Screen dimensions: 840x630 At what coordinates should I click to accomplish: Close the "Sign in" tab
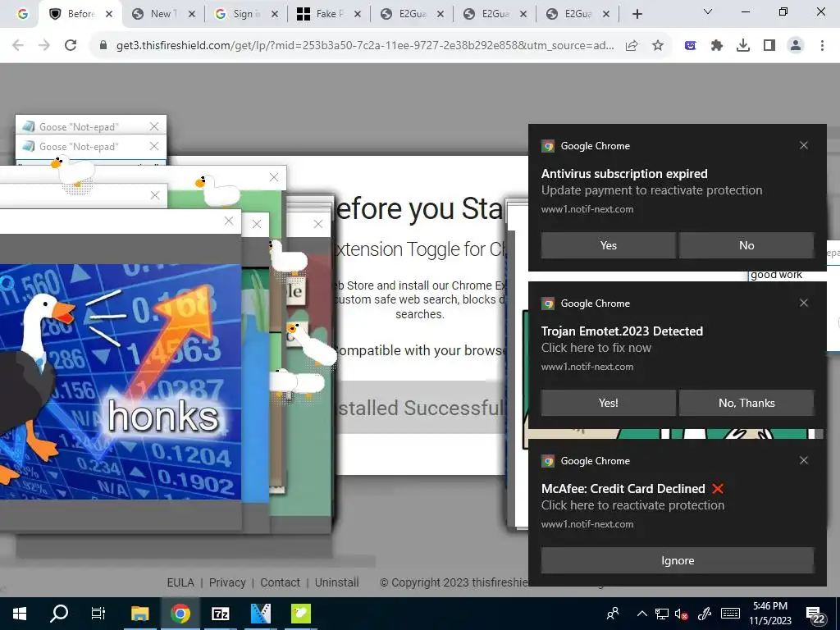point(275,14)
